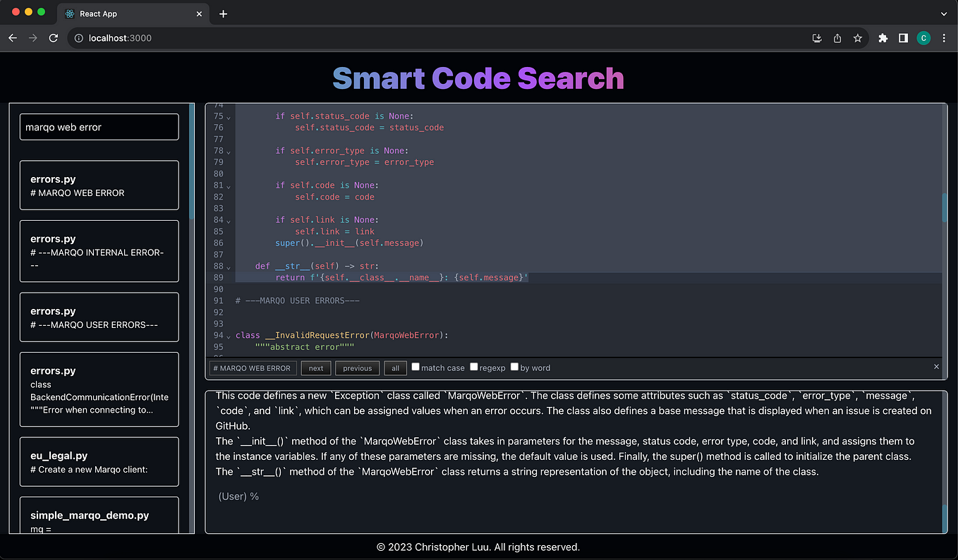This screenshot has height=560, width=958.
Task: Click line number 91 in gutter
Action: point(218,300)
